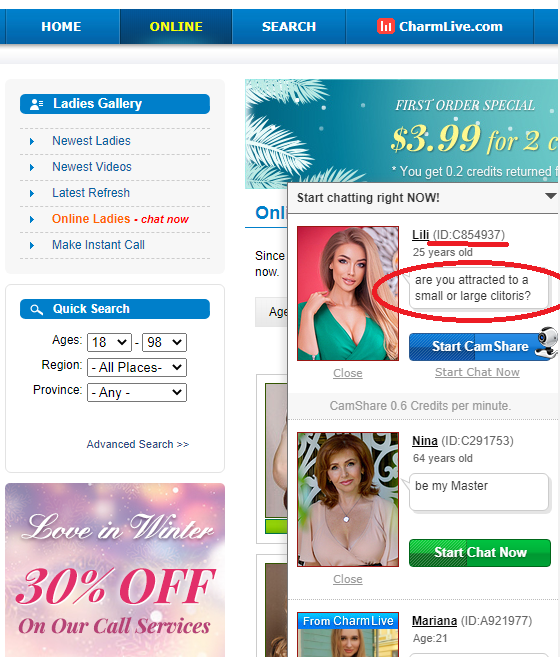
Task: Click the arrow bullet beside Newest Ladies
Action: [32, 142]
